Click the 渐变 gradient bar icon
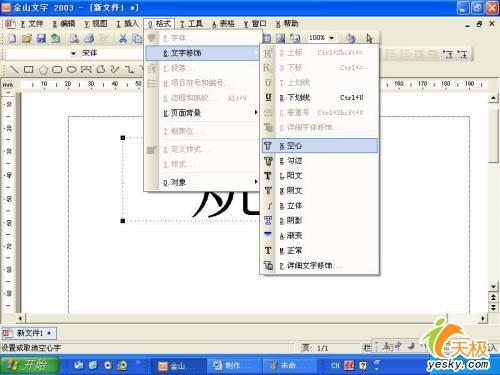 [x=268, y=235]
